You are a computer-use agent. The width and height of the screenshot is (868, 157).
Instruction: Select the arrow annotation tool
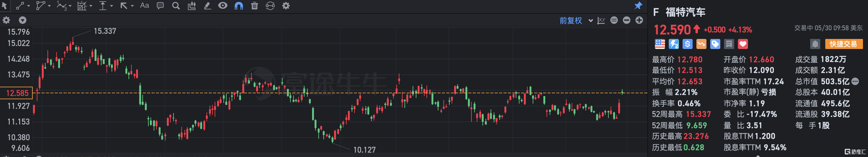pos(124,6)
